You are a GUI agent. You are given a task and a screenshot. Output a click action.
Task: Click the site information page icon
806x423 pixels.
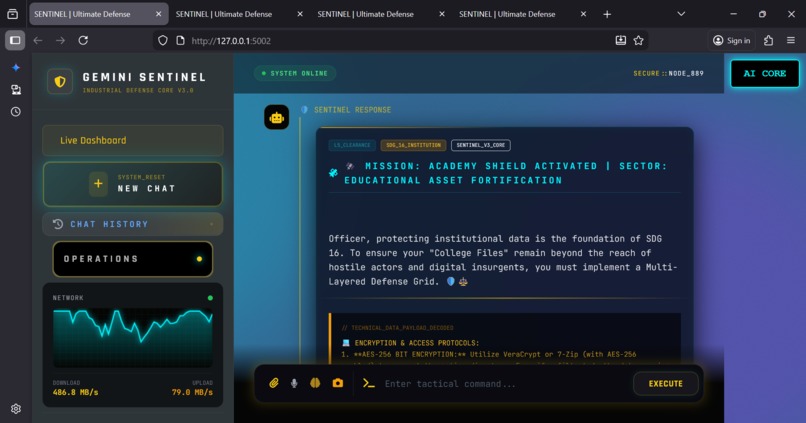tap(180, 40)
